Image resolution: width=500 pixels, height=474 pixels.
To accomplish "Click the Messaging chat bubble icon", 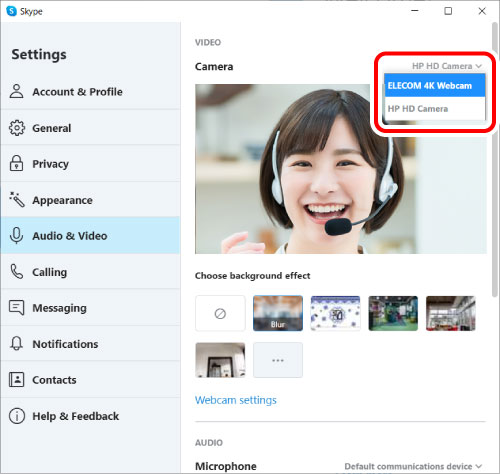I will click(x=16, y=308).
